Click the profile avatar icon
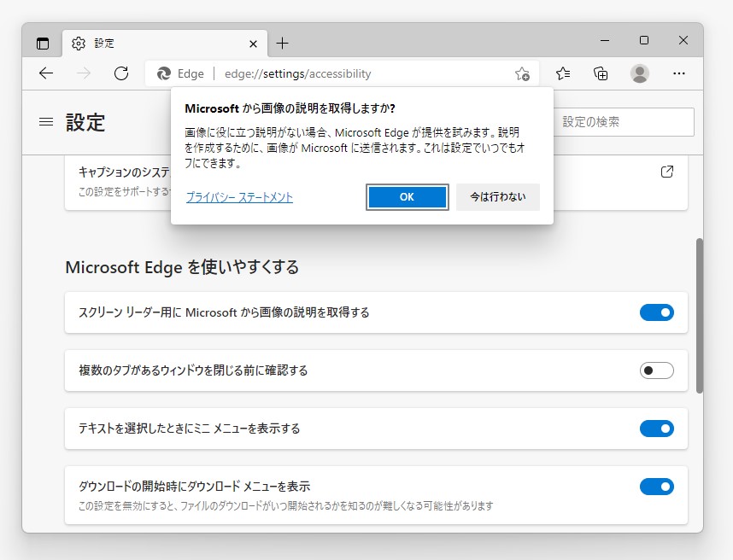This screenshot has width=733, height=560. pos(641,74)
